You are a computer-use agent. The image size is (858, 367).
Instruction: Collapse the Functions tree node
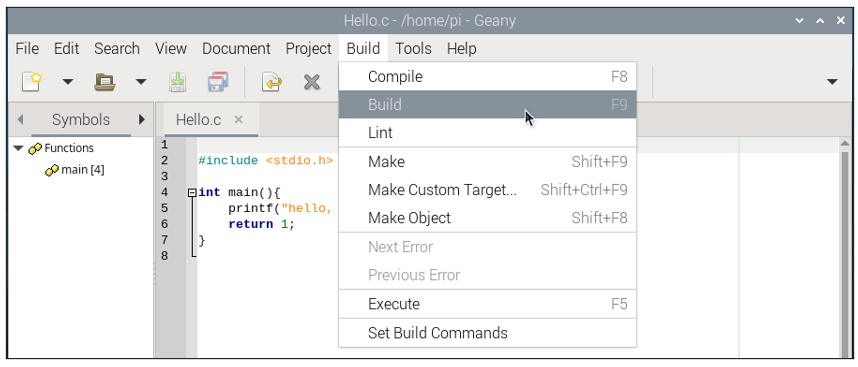click(19, 148)
